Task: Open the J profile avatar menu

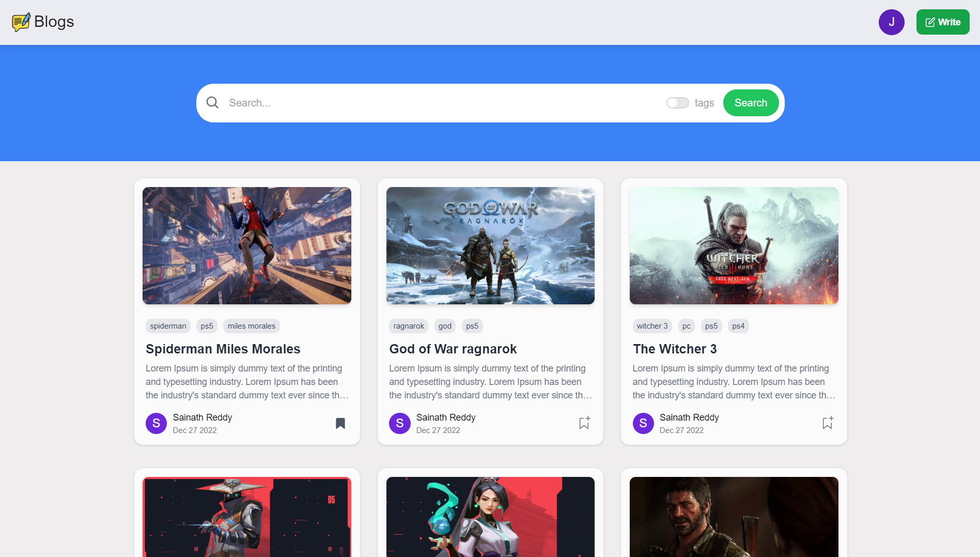Action: pyautogui.click(x=892, y=22)
